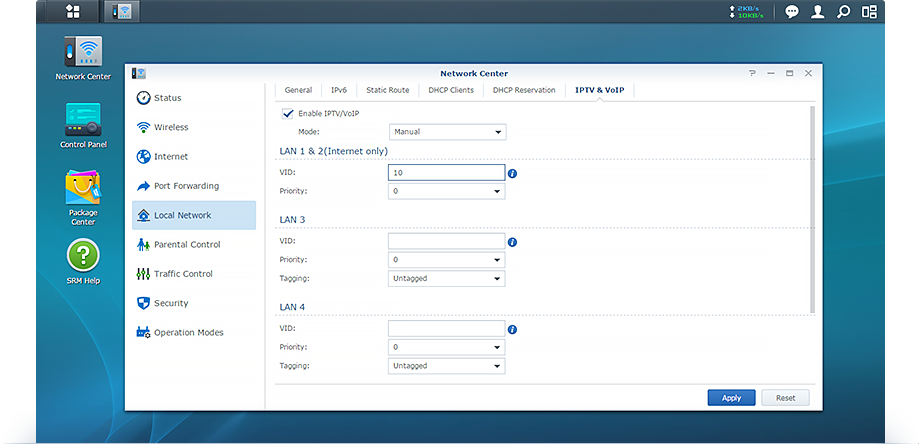Launch Package Center from desktop

(x=83, y=190)
